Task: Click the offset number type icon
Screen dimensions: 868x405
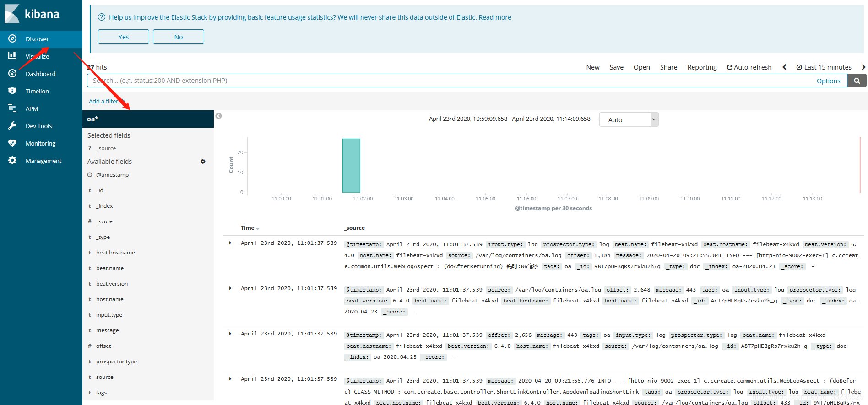Action: pyautogui.click(x=90, y=346)
